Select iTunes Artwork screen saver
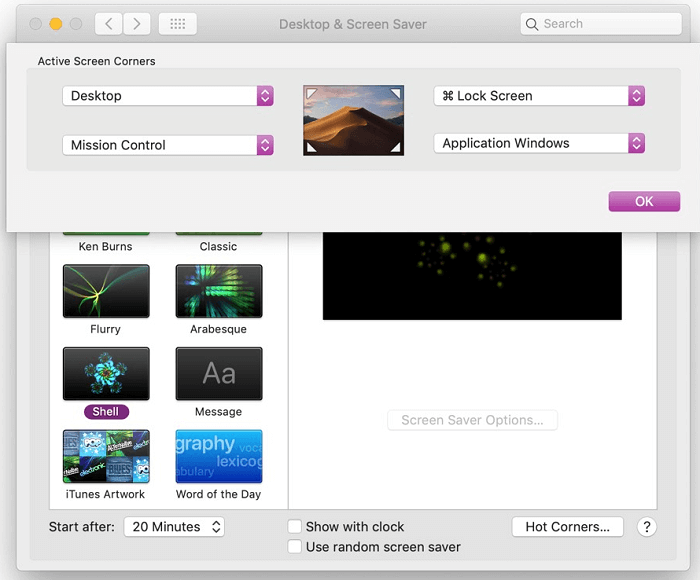Viewport: 700px width, 580px height. coord(105,457)
